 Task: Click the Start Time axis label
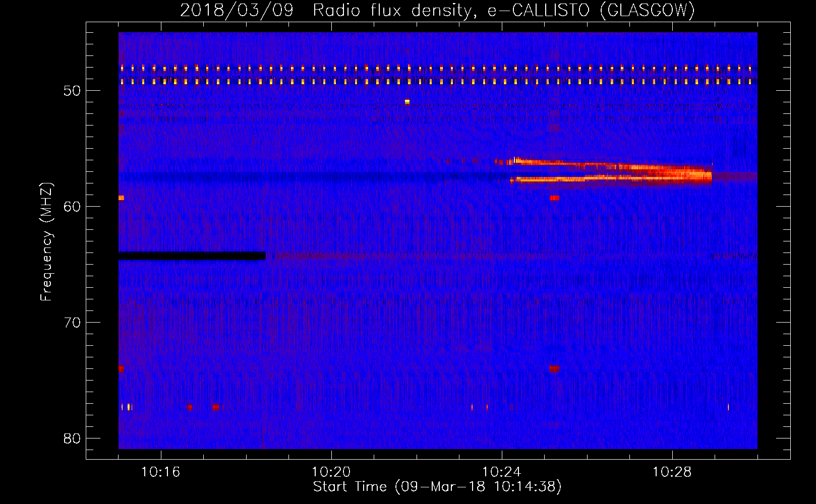point(437,487)
